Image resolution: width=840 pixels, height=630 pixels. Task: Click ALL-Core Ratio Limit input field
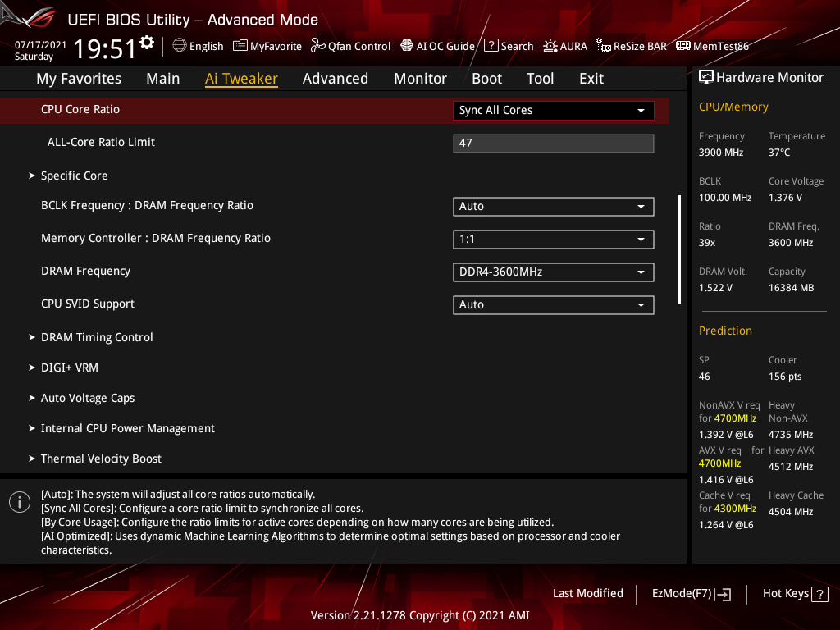click(554, 143)
